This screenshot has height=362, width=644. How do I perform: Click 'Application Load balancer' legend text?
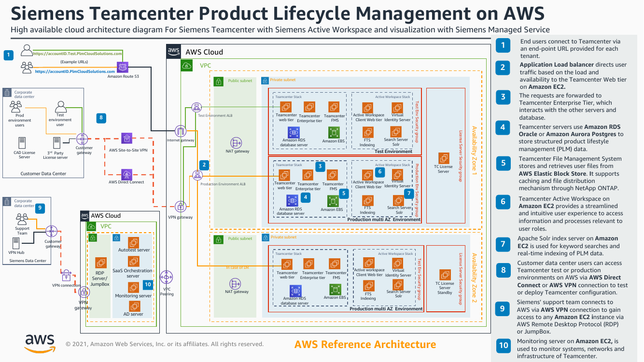click(x=556, y=65)
